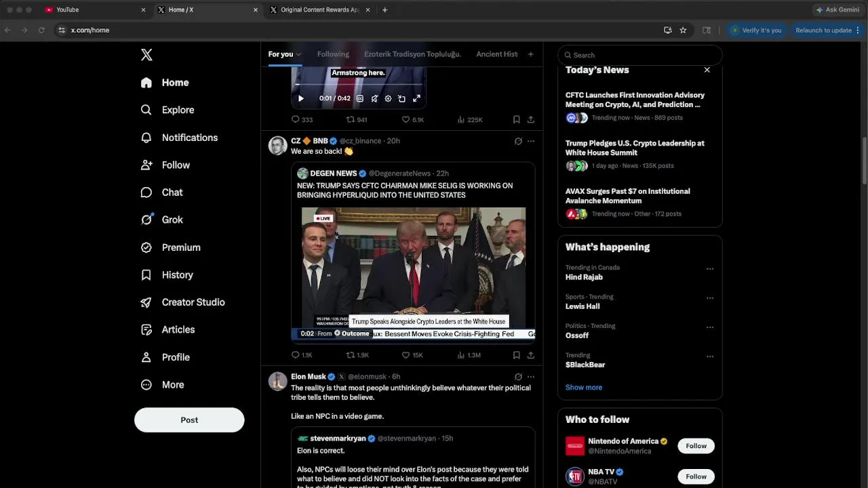This screenshot has width=868, height=488.
Task: Switch to Ancient History tab
Action: point(497,54)
